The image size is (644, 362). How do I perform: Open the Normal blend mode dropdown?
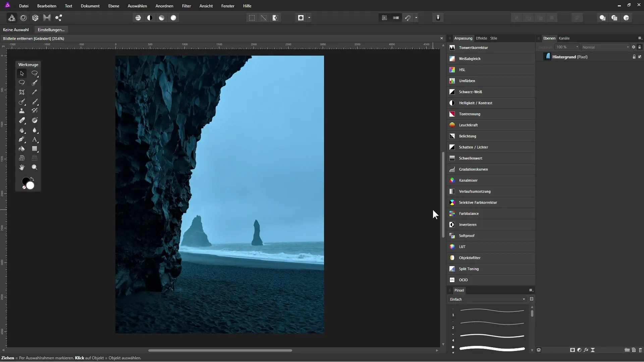605,47
